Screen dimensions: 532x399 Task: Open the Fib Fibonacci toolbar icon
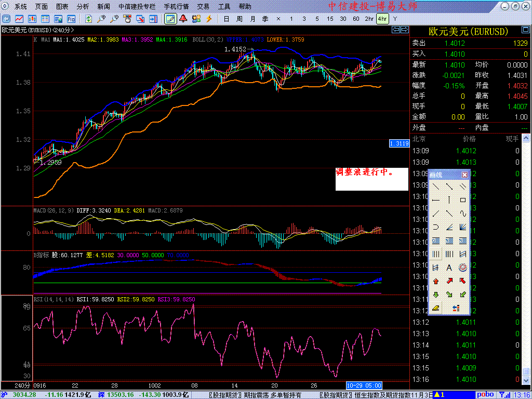pos(71,19)
